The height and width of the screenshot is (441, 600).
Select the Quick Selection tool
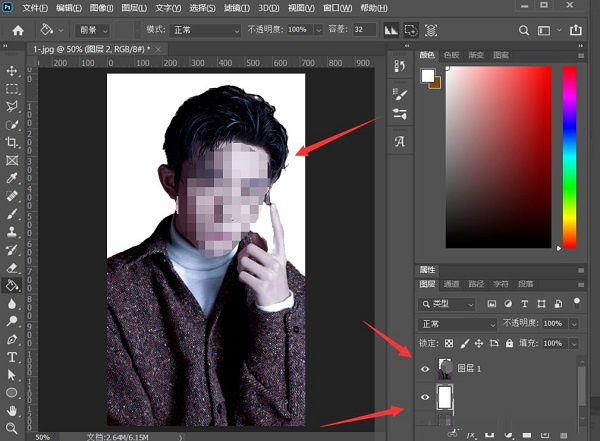coord(11,124)
